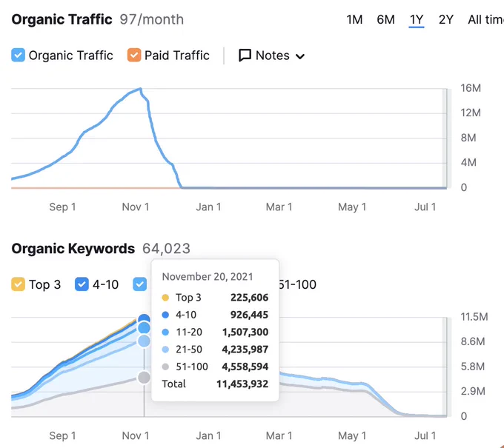Click the tooltip Total value 11,453,932

(242, 384)
